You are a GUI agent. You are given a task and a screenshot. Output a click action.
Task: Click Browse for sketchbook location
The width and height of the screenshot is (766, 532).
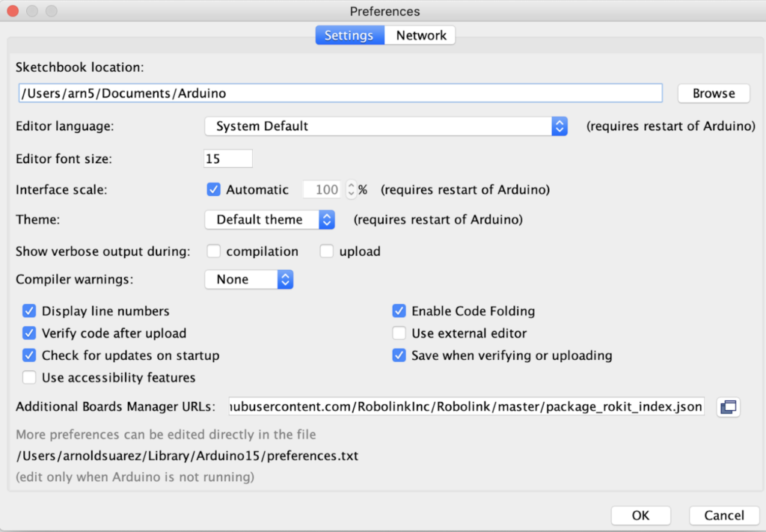pos(713,94)
